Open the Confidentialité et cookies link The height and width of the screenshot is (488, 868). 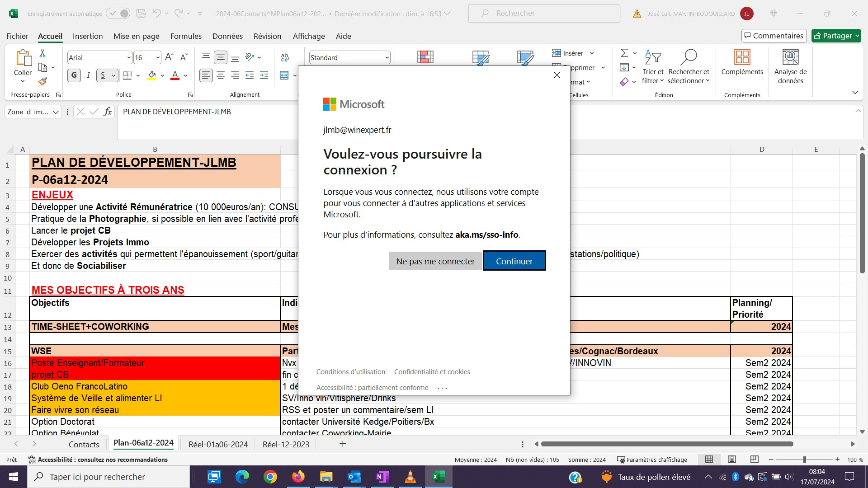(x=432, y=371)
